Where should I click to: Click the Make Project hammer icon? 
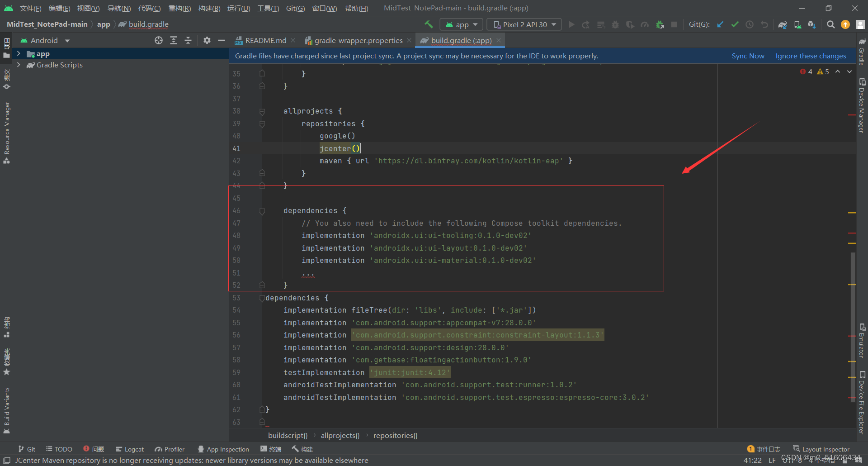[429, 24]
